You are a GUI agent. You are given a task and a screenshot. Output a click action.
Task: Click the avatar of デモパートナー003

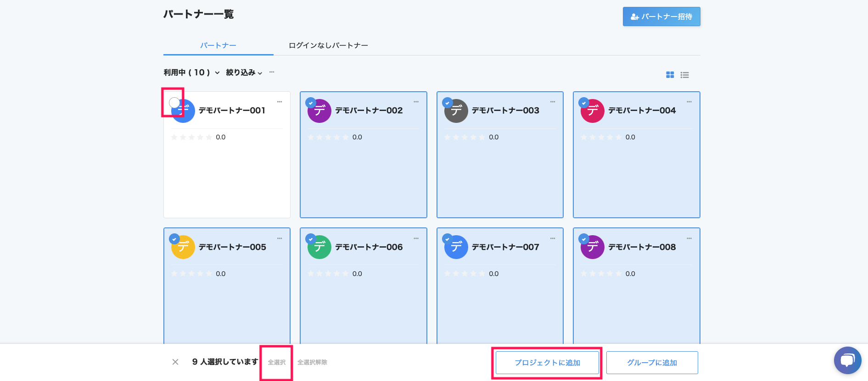(x=456, y=111)
